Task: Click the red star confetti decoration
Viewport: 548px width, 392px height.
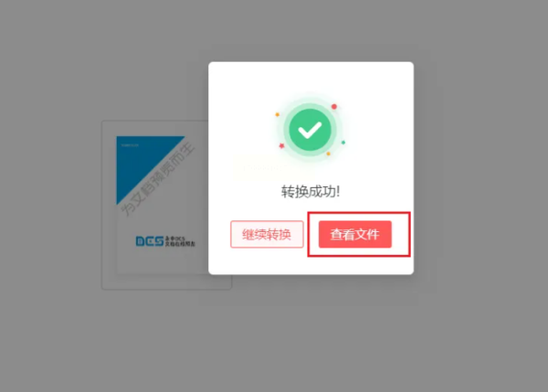Action: click(x=281, y=145)
